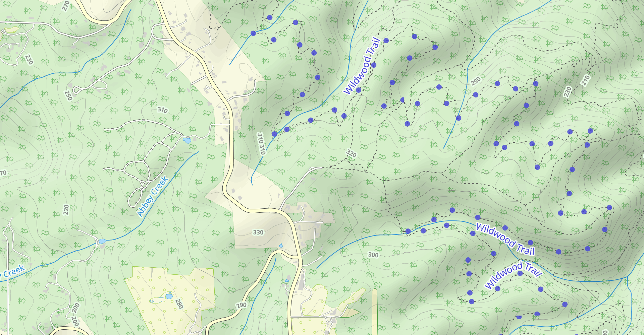The width and height of the screenshot is (644, 335).
Task: Click the downward-sloping "Wildwood Trail" label
Action: click(x=505, y=239)
